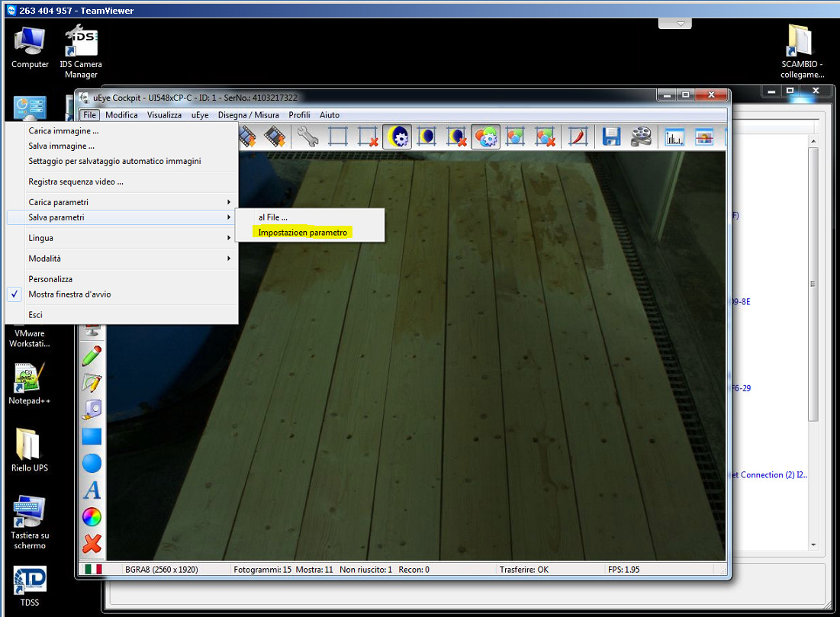840x617 pixels.
Task: Click the blue floppy disk save icon
Action: (610, 137)
